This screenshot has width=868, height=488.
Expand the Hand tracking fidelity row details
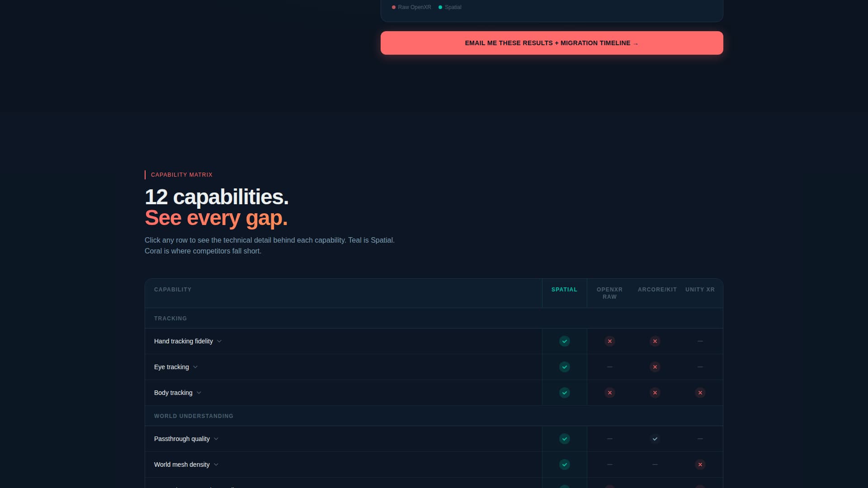click(188, 341)
